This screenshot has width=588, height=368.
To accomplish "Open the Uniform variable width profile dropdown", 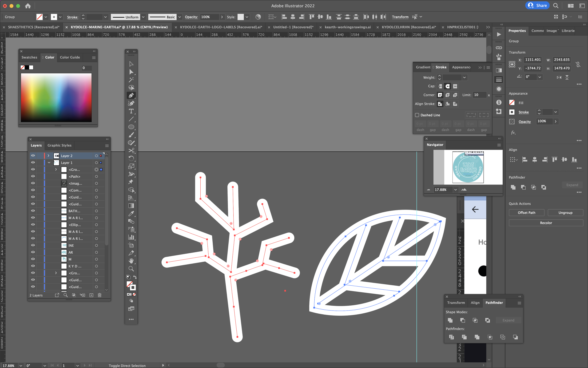I will coord(143,17).
